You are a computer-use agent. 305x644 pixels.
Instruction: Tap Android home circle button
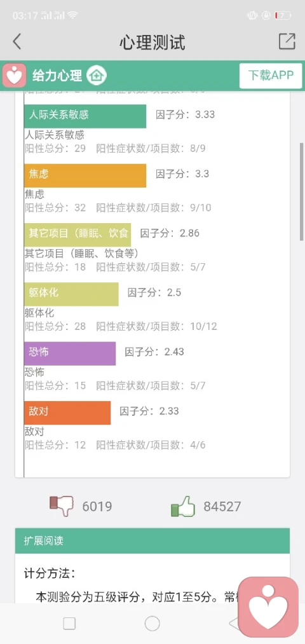point(152,624)
